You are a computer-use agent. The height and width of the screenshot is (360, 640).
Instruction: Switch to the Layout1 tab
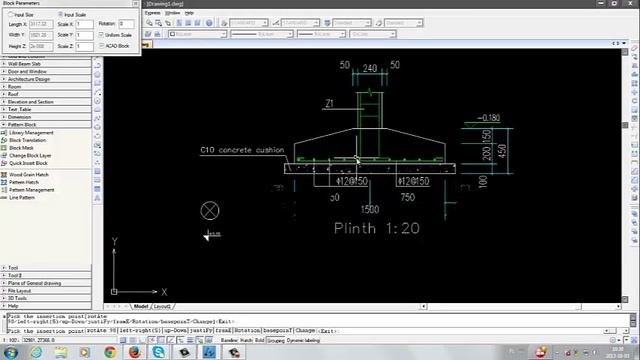[162, 306]
